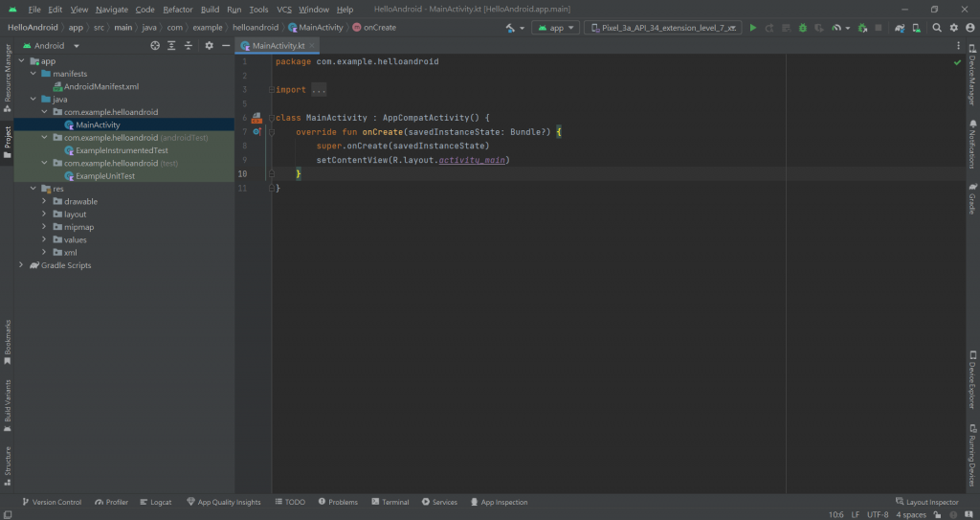Click the activity_main layout reference
Viewport: 980px width, 520px height.
pos(472,160)
